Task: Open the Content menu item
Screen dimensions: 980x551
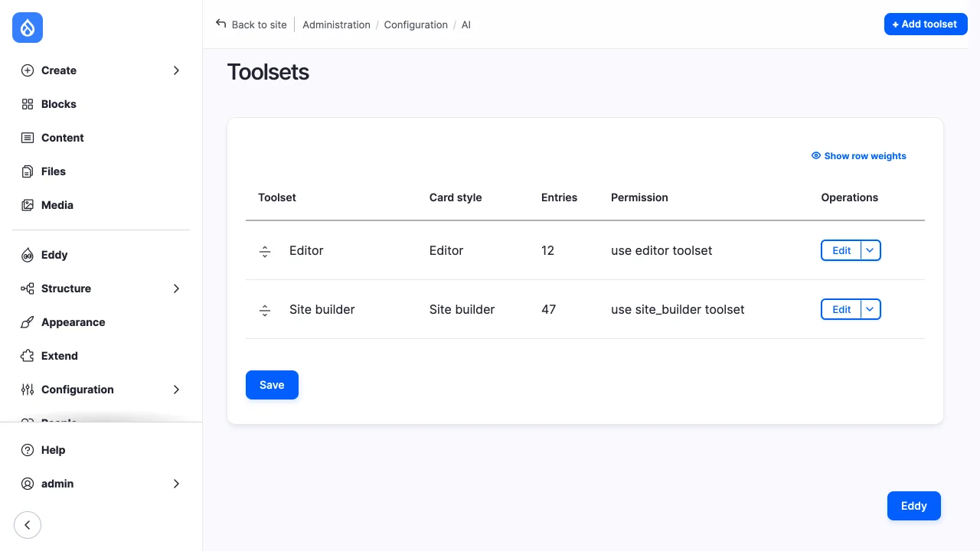Action: (x=101, y=138)
